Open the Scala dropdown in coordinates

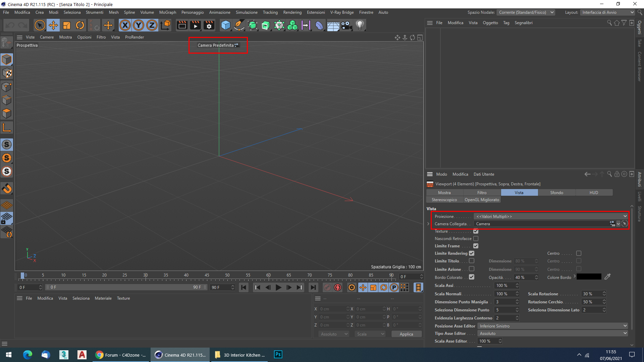point(370,334)
